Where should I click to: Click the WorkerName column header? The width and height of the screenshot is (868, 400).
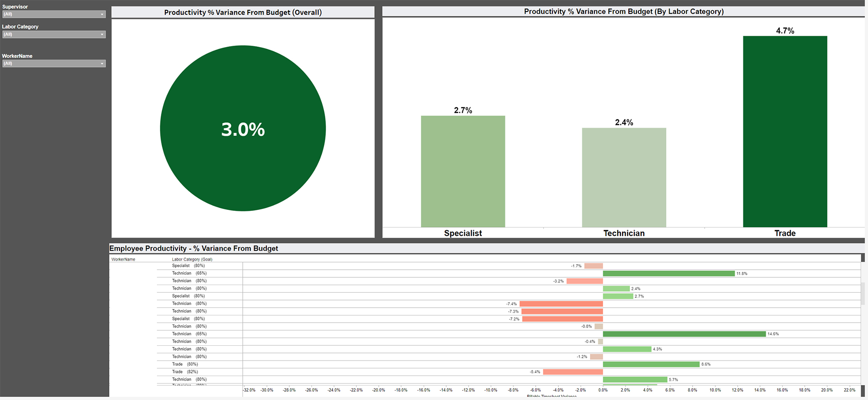(123, 259)
